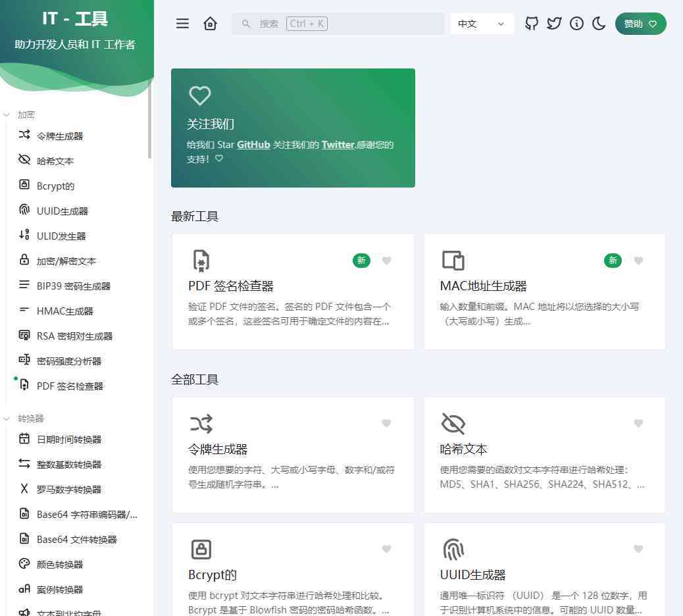
Task: Click the RSA 密钥对生成器 sidebar icon
Action: pos(24,335)
